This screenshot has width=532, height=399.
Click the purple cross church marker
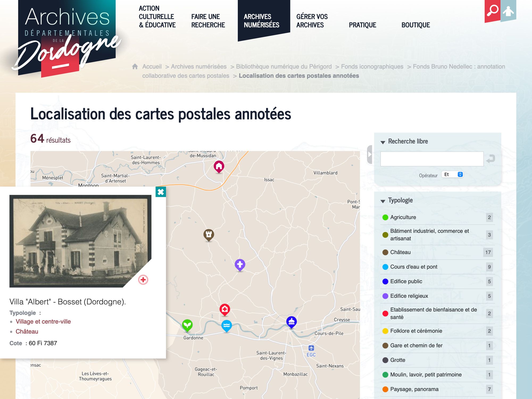click(240, 264)
